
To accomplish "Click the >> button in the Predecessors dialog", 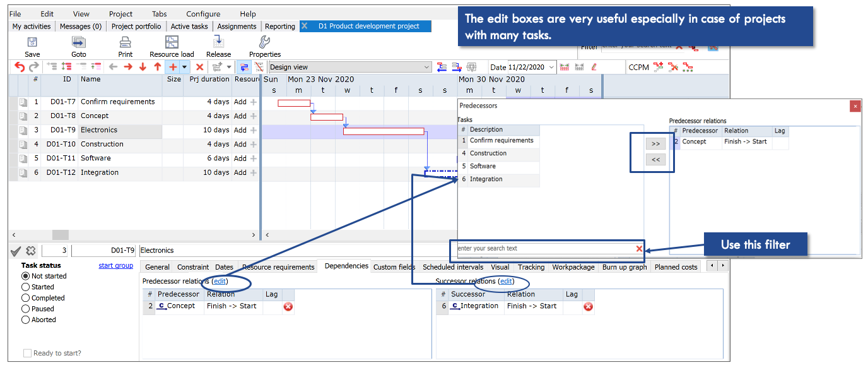I will pyautogui.click(x=655, y=144).
